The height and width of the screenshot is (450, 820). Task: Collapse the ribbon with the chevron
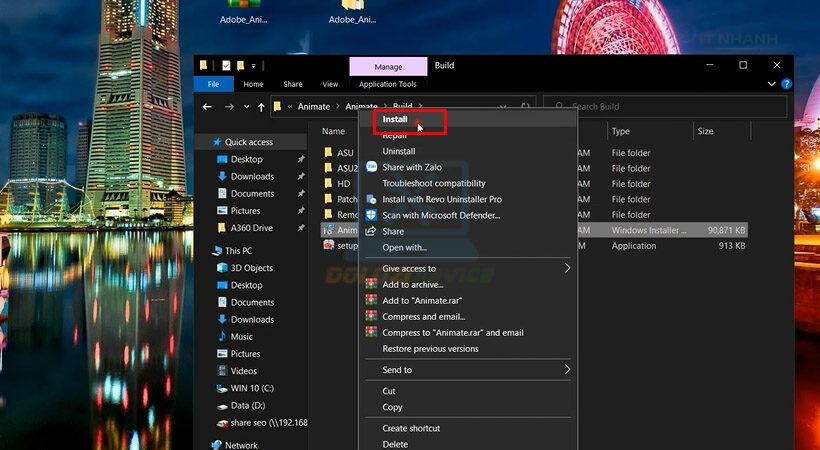tap(771, 84)
